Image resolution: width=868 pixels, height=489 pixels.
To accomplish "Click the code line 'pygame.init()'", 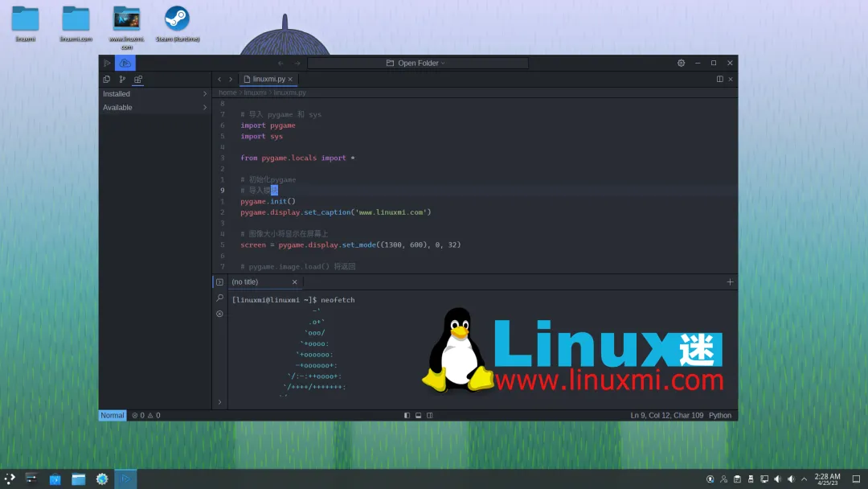I will [x=268, y=201].
